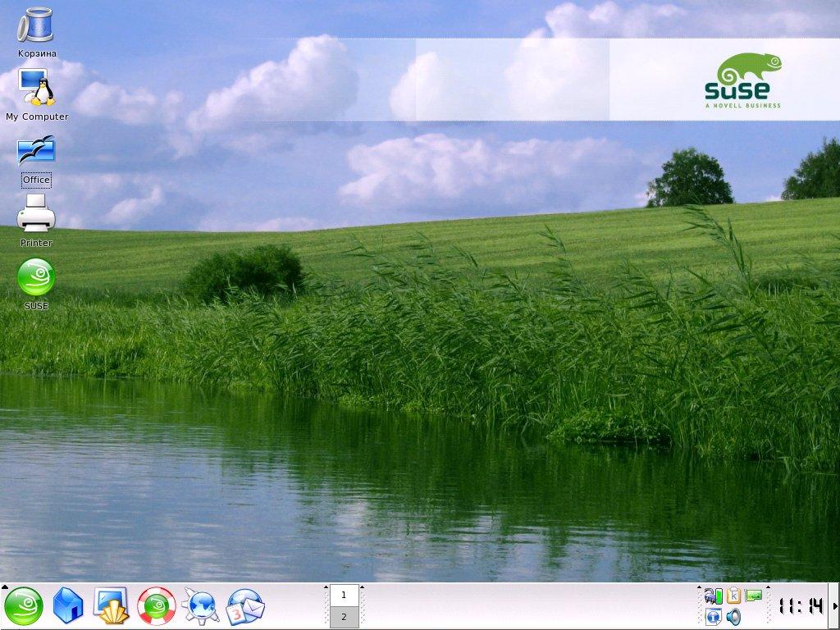
Task: Open the hardware card tray icon
Action: pyautogui.click(x=753, y=596)
